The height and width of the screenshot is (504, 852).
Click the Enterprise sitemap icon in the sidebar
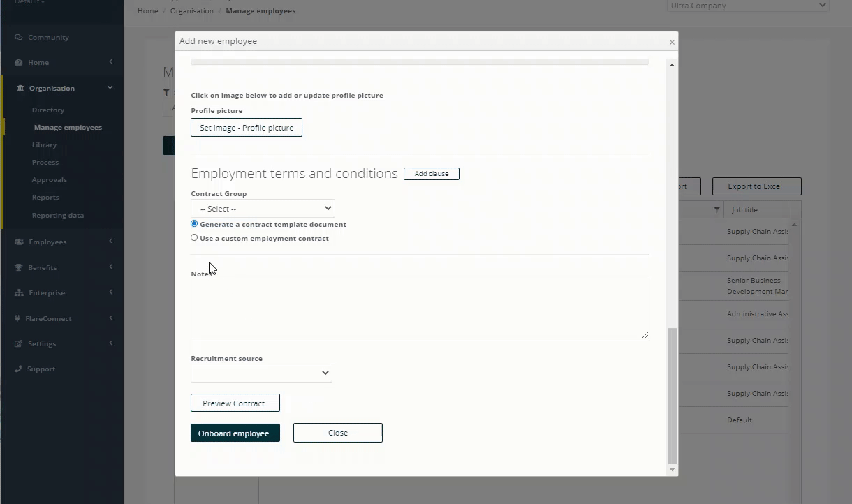(19, 293)
